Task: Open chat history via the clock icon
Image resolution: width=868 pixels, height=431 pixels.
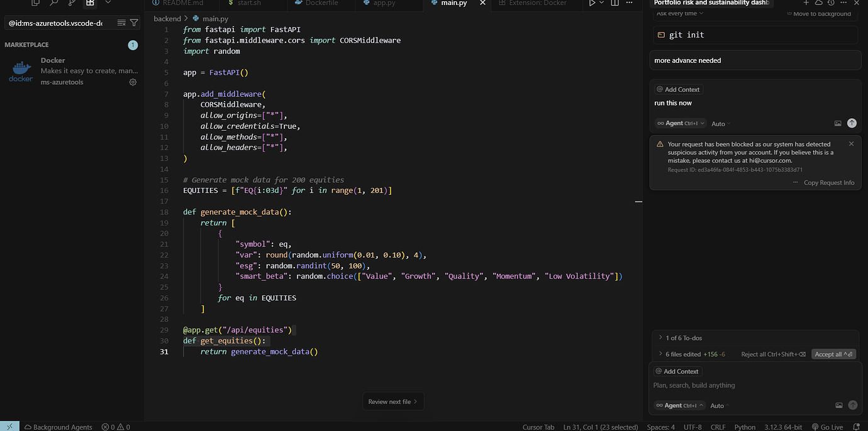Action: coord(830,3)
